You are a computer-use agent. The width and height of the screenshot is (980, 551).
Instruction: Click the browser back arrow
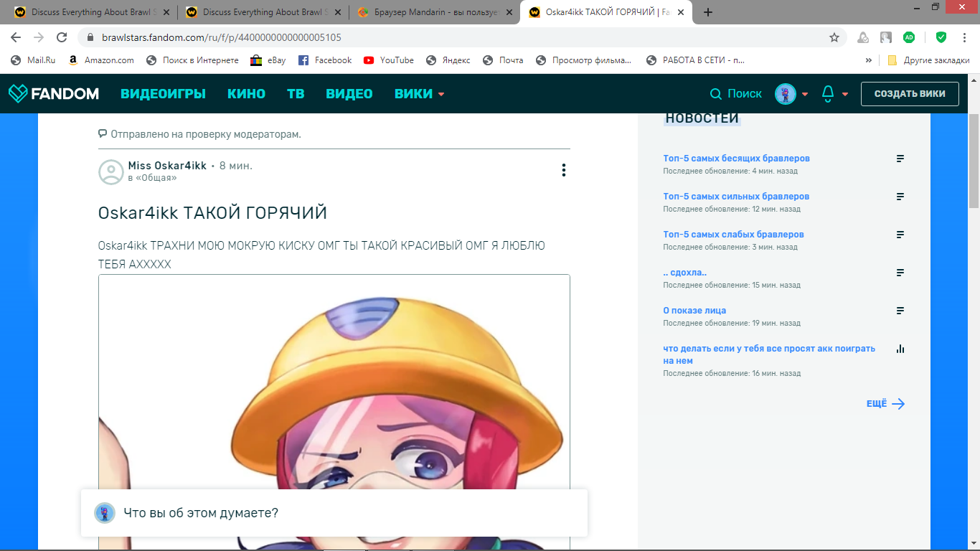16,37
